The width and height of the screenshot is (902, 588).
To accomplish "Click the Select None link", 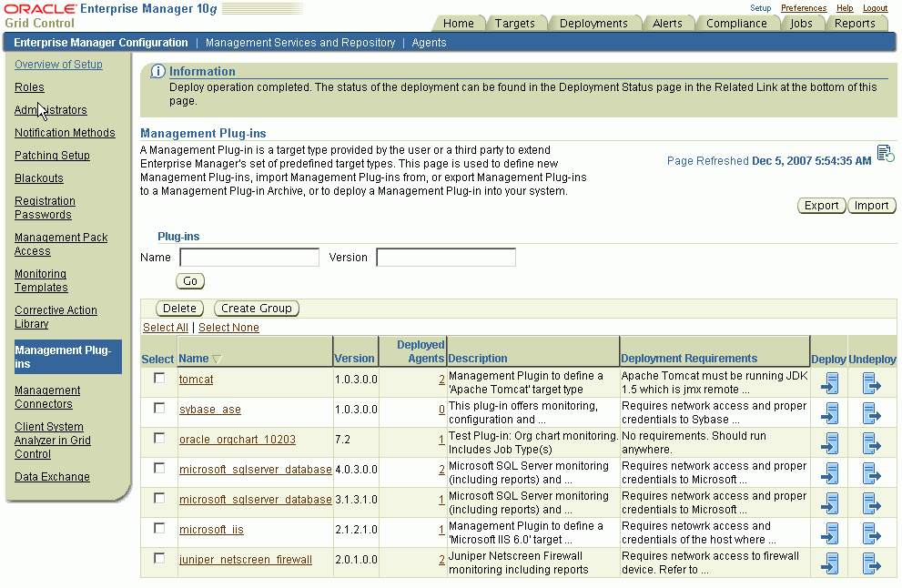I will coord(229,328).
